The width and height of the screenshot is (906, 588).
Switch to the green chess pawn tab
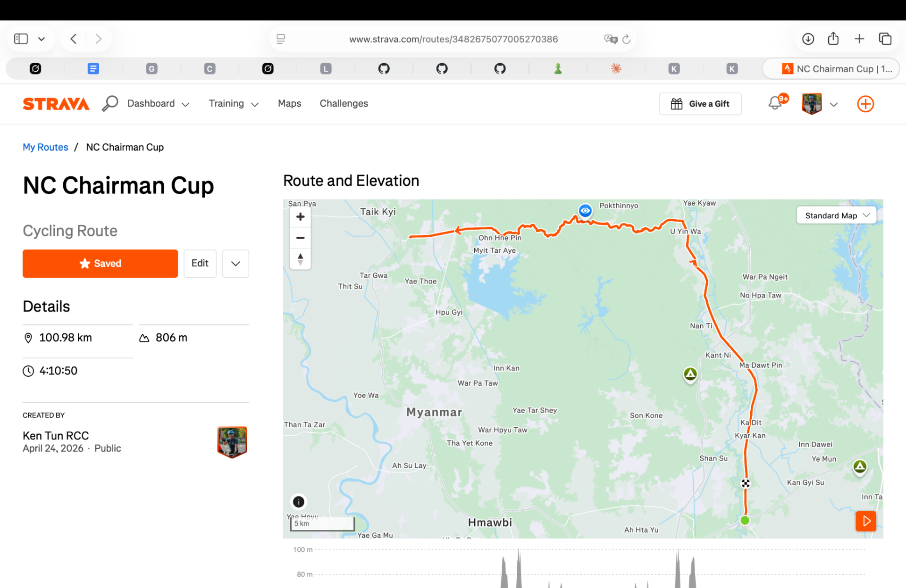(558, 69)
